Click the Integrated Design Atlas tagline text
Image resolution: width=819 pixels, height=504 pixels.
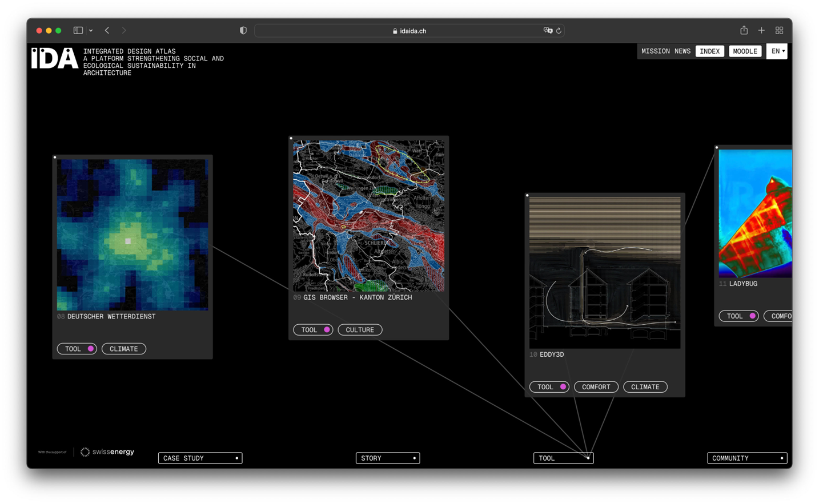click(154, 62)
